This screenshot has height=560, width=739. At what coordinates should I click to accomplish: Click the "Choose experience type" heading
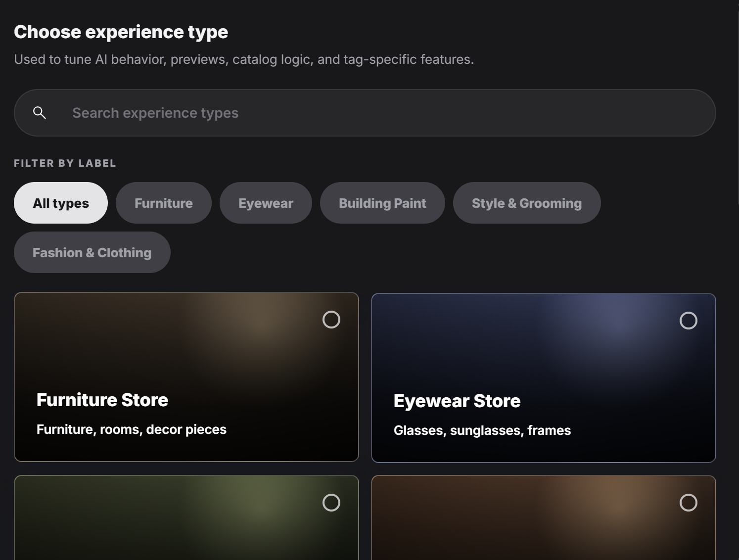(x=121, y=32)
